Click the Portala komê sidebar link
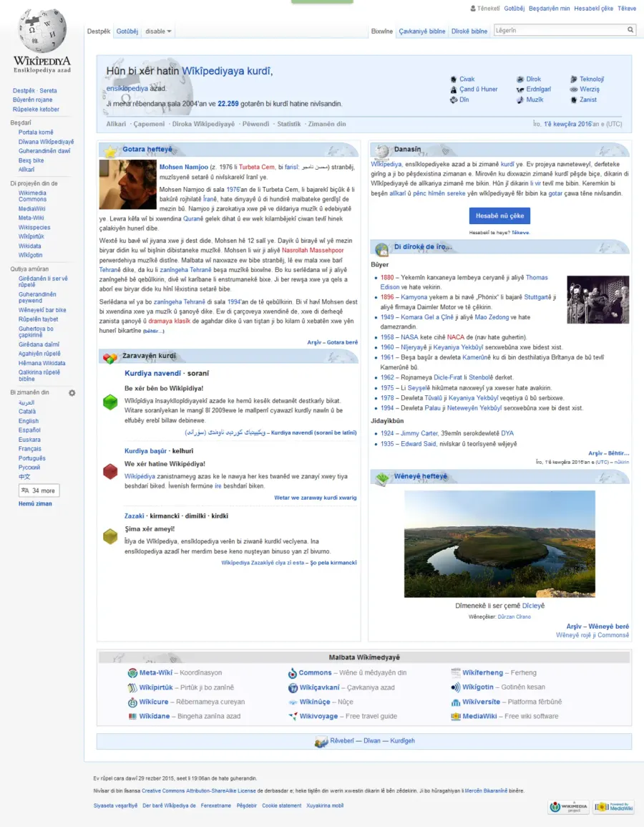 pos(36,132)
